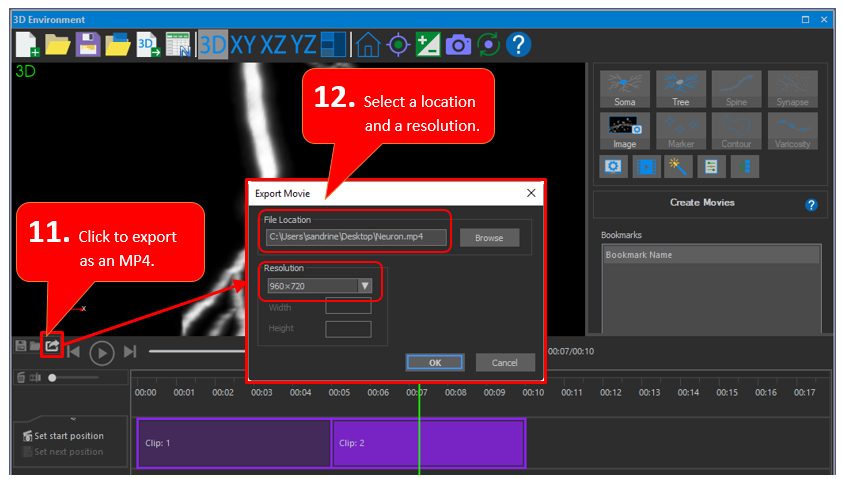
Task: Expand the collapsed panel chevron above Set start position
Action: coord(72,420)
